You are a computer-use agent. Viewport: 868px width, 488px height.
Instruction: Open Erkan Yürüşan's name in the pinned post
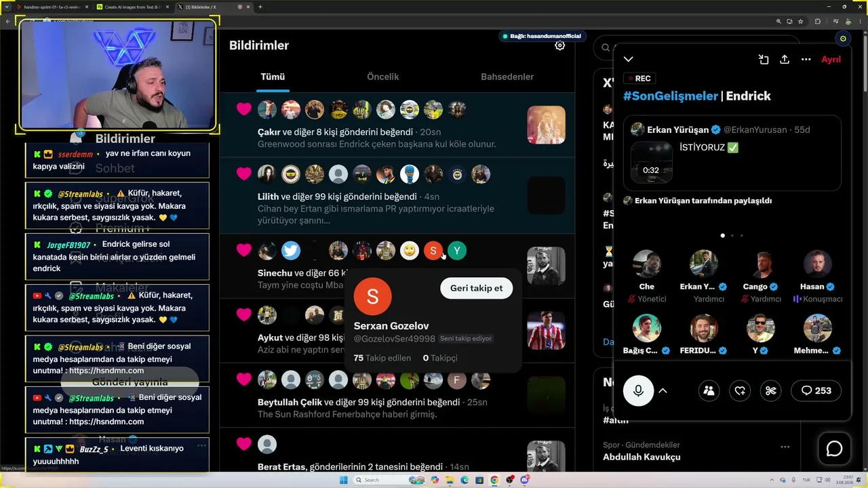[678, 129]
